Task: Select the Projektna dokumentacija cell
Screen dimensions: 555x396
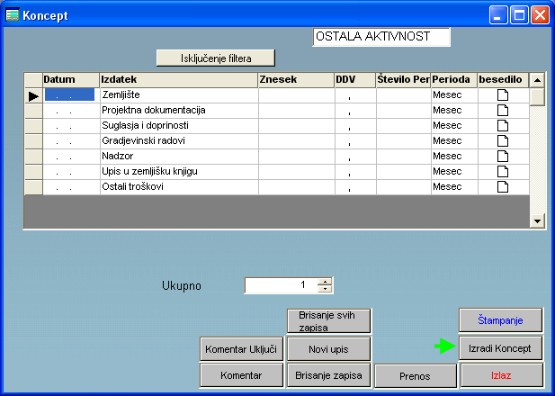Action: tap(179, 110)
